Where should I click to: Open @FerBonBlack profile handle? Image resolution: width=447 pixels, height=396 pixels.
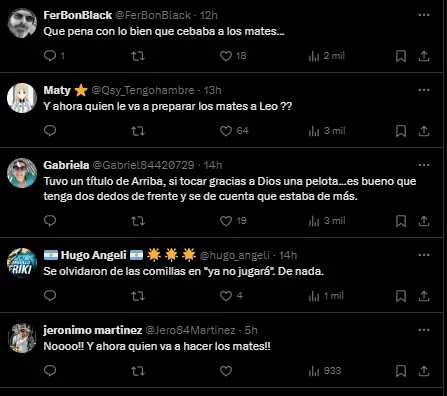tap(153, 15)
